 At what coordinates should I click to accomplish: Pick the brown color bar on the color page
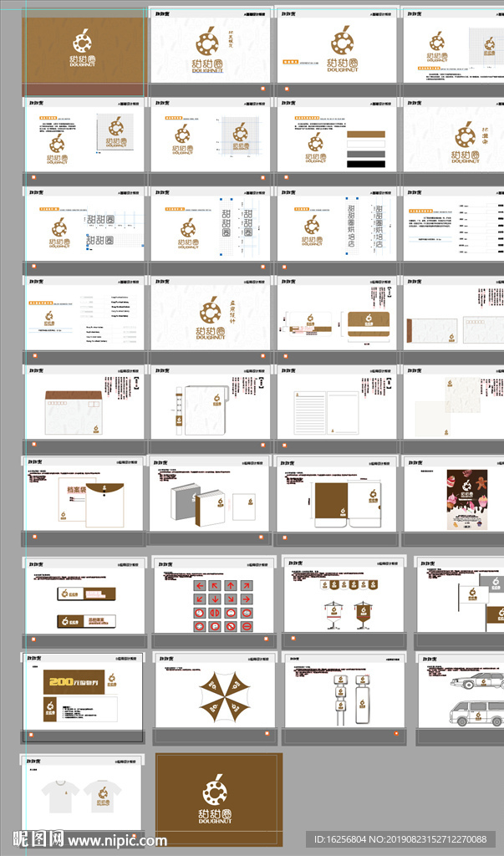click(366, 135)
